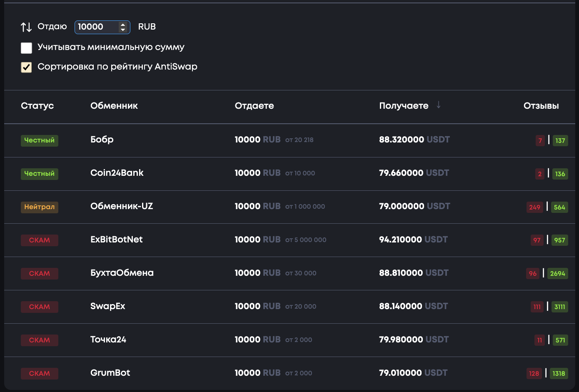Click the 2694 positive reviews badge
This screenshot has height=392, width=579.
click(x=558, y=274)
